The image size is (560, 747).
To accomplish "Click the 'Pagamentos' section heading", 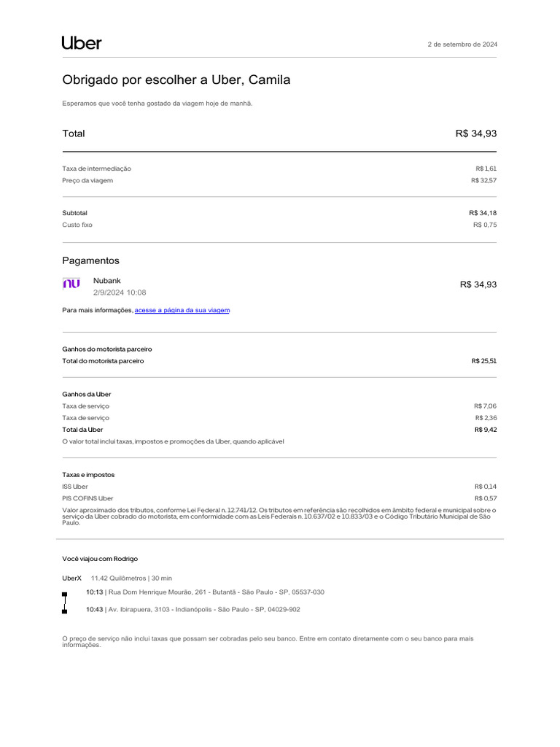I will pyautogui.click(x=91, y=260).
